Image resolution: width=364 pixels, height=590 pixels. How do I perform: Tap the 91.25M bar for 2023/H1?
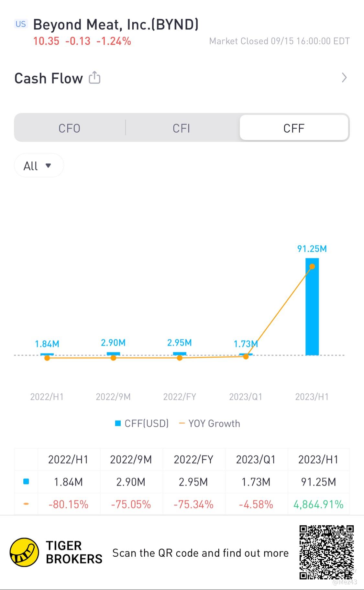312,306
